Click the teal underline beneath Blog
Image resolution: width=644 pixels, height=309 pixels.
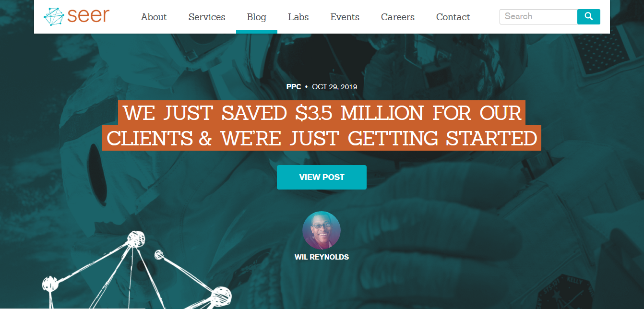(257, 32)
